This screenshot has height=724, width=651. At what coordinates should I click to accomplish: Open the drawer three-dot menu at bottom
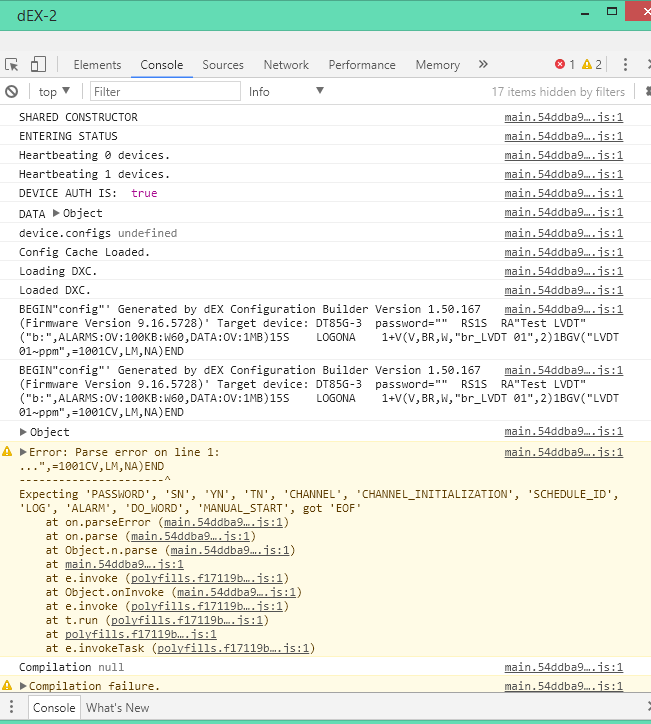click(x=12, y=707)
